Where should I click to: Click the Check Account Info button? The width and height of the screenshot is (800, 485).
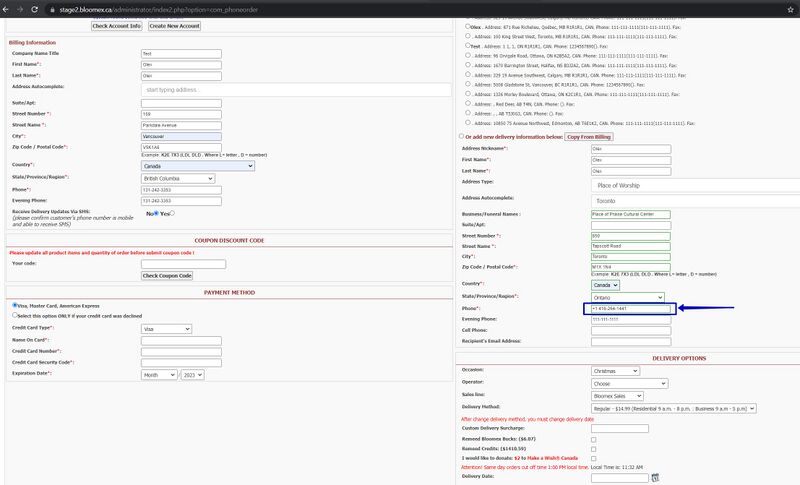coord(116,26)
